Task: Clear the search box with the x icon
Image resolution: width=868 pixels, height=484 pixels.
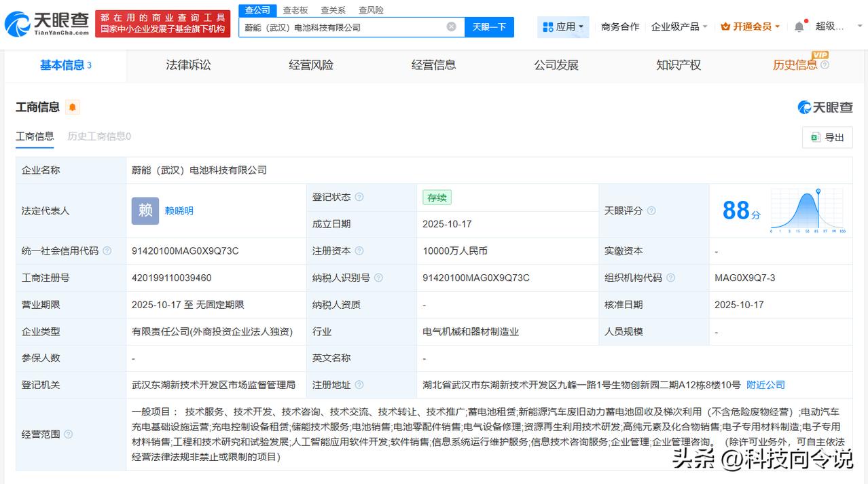Action: tap(450, 26)
